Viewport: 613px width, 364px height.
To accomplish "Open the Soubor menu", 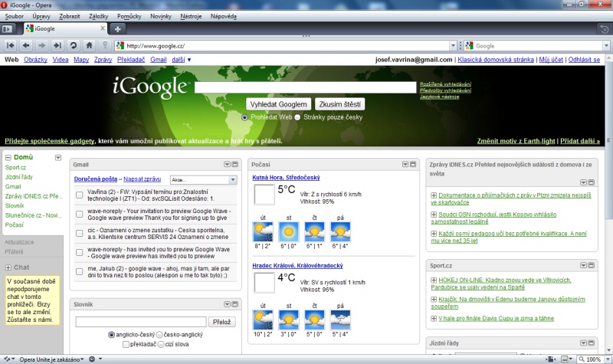I will [14, 16].
